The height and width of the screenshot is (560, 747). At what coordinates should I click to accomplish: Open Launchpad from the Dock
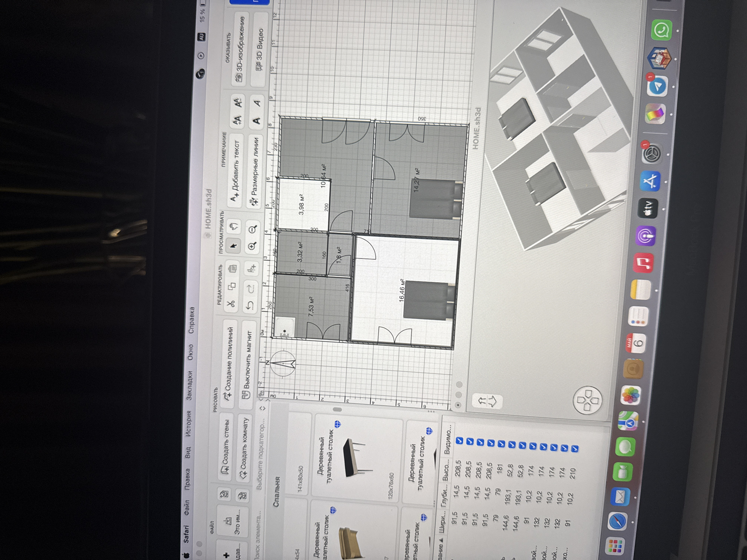tap(615, 546)
